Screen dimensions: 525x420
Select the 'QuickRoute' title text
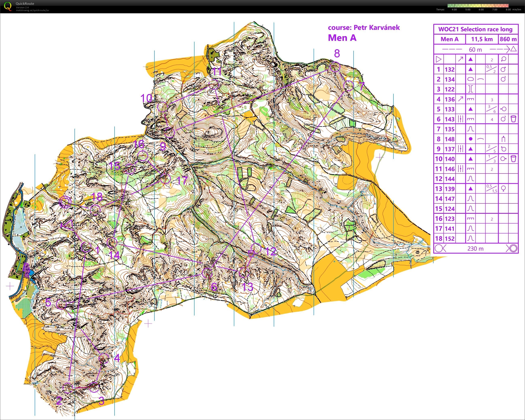(x=25, y=4)
